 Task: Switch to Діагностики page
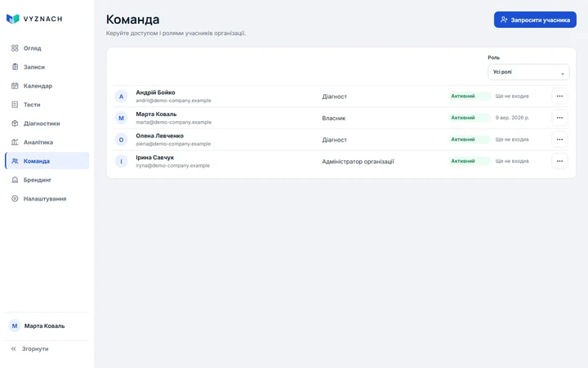pos(47,123)
